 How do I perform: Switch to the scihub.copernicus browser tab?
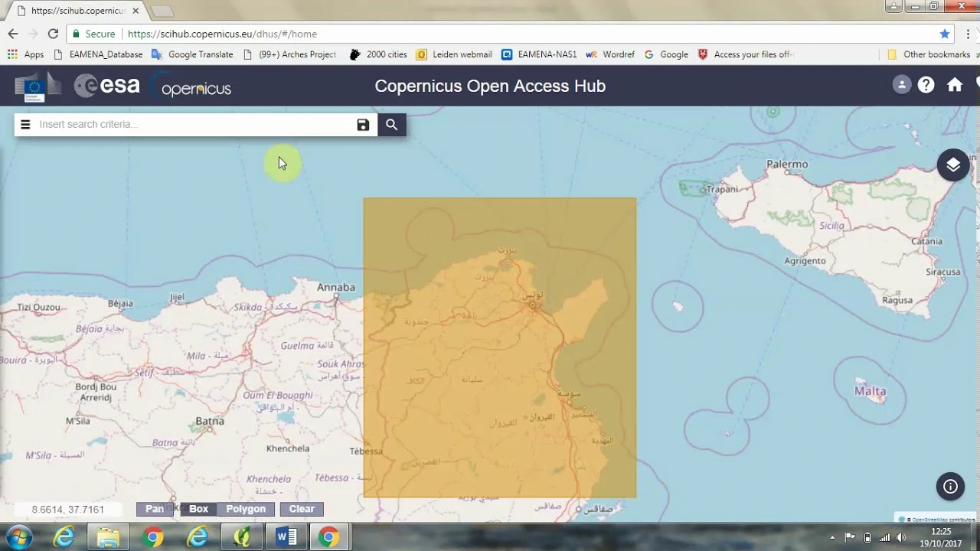coord(77,11)
